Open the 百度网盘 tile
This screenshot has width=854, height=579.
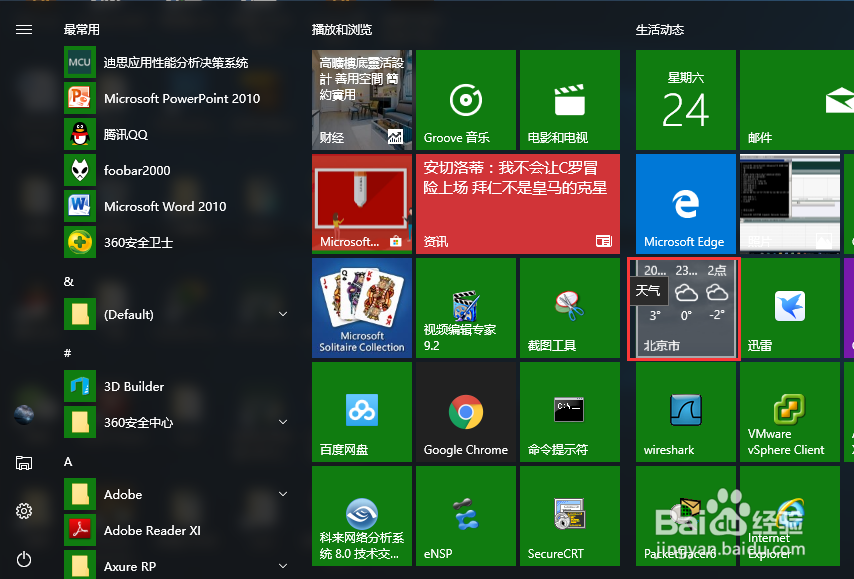pyautogui.click(x=361, y=412)
